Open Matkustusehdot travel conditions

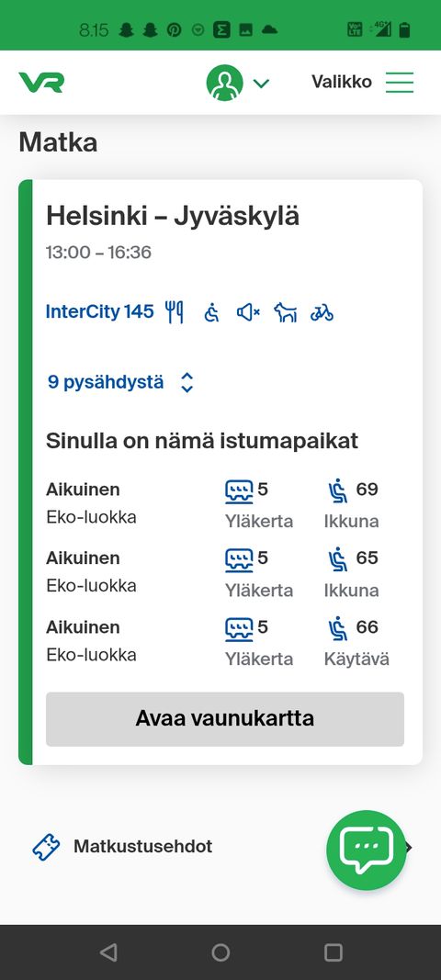[142, 846]
